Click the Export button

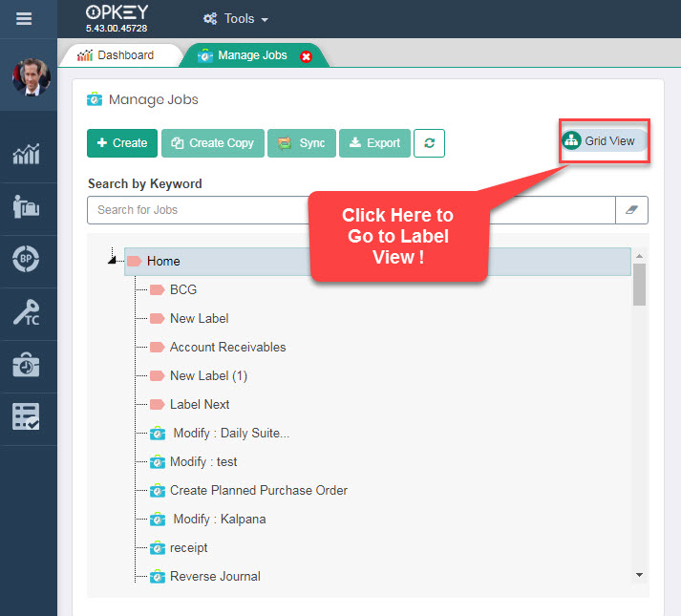374,143
